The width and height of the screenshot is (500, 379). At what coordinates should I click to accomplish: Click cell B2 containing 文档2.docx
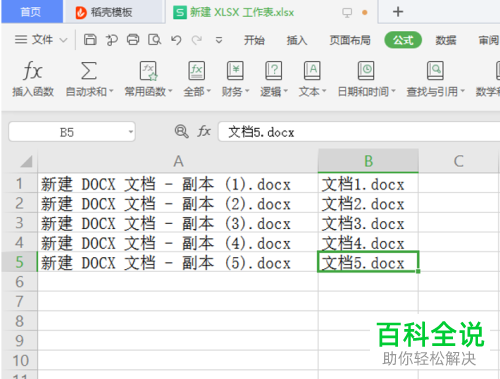click(x=368, y=203)
